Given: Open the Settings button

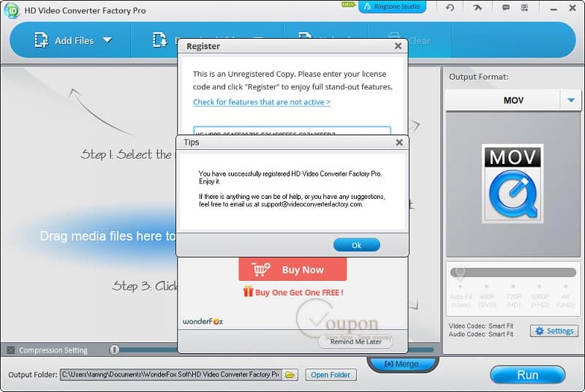Looking at the screenshot, I should 554,331.
